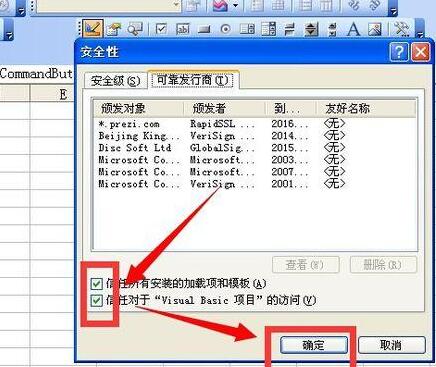
Task: Click the greyed 删除 button
Action: (x=383, y=265)
